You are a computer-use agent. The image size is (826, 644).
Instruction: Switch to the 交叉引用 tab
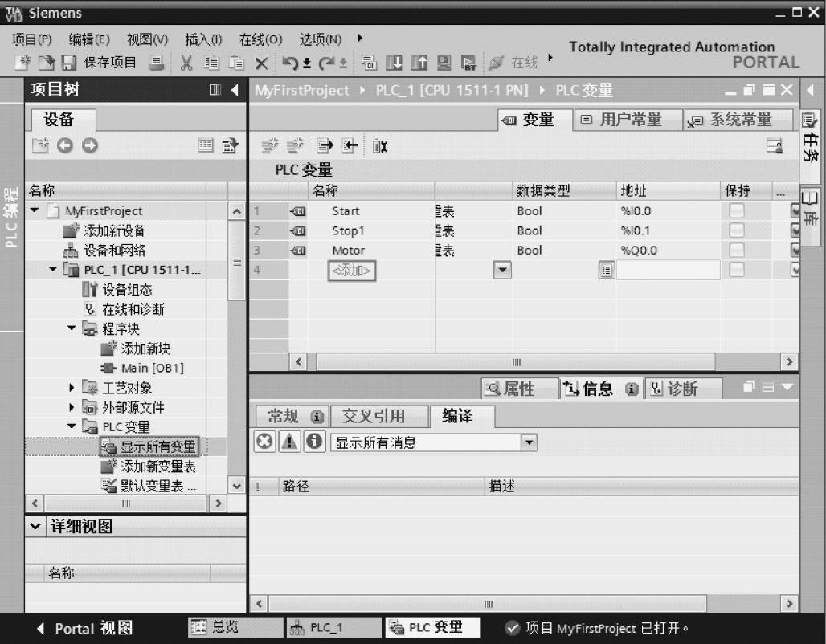click(x=379, y=416)
